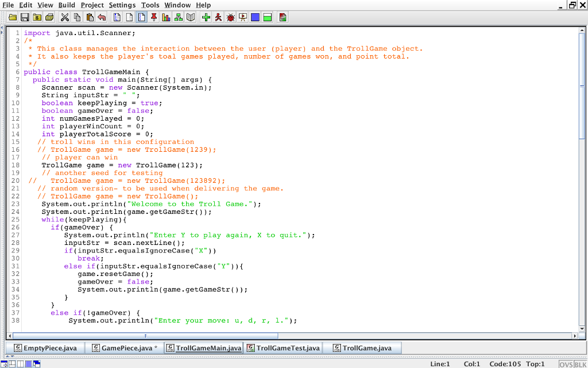588x368 pixels.
Task: Click the line "game.resetGame();"
Action: pos(115,274)
